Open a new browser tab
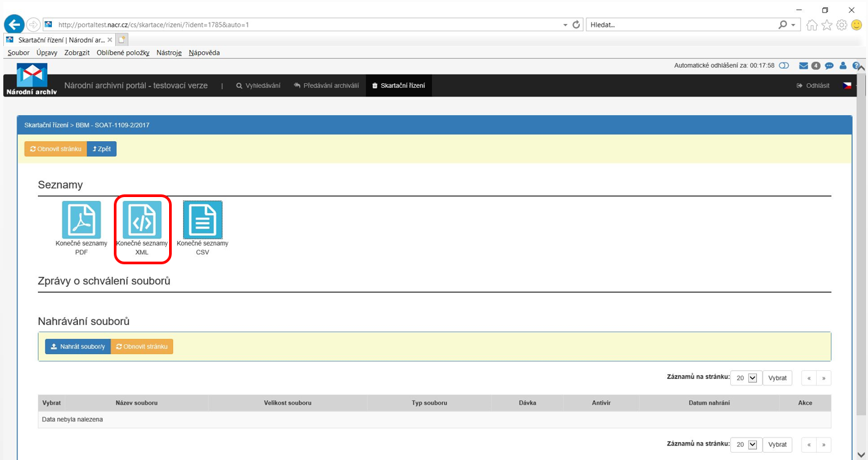Viewport: 868px width, 460px height. click(122, 40)
